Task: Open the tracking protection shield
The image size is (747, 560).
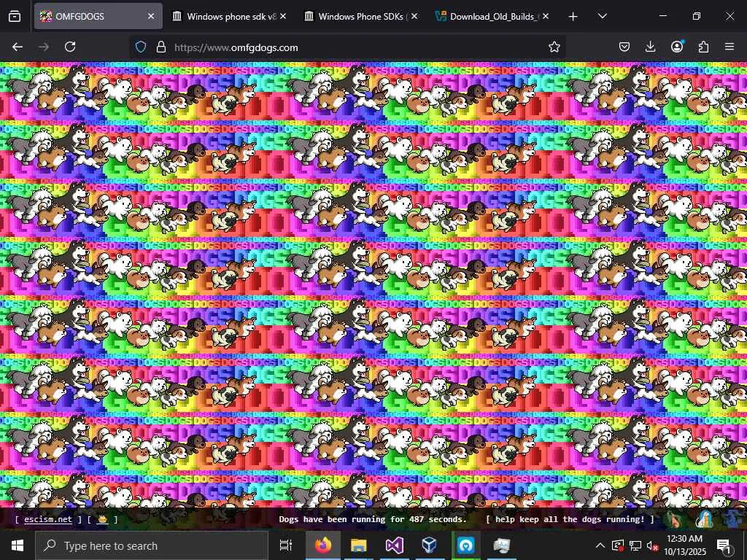Action: (141, 47)
